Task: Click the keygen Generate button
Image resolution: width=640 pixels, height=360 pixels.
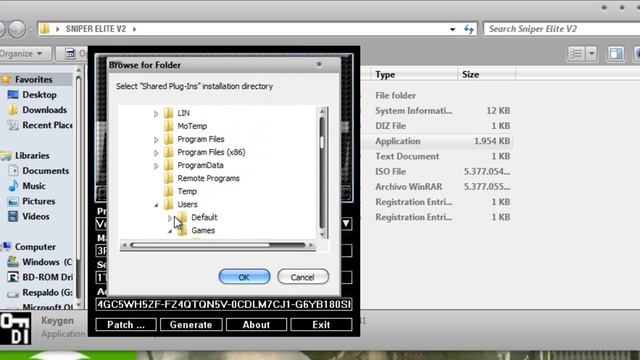Action: coord(191,324)
